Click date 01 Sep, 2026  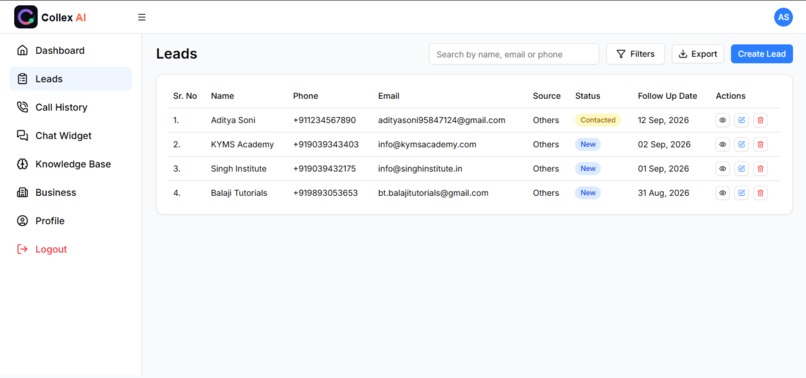pos(663,169)
